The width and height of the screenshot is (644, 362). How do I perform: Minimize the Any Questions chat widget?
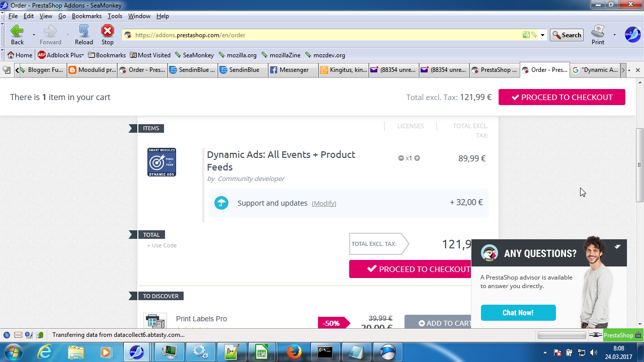[x=617, y=247]
